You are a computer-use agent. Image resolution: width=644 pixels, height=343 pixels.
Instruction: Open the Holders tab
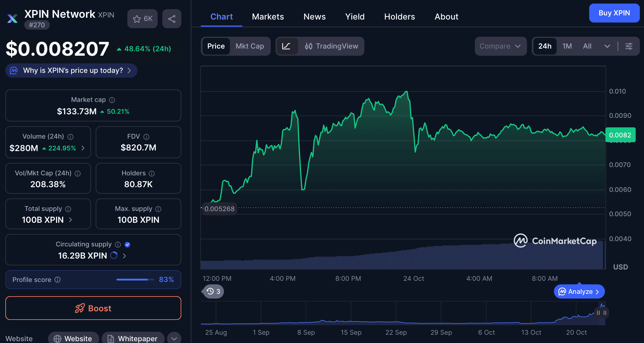pyautogui.click(x=399, y=17)
